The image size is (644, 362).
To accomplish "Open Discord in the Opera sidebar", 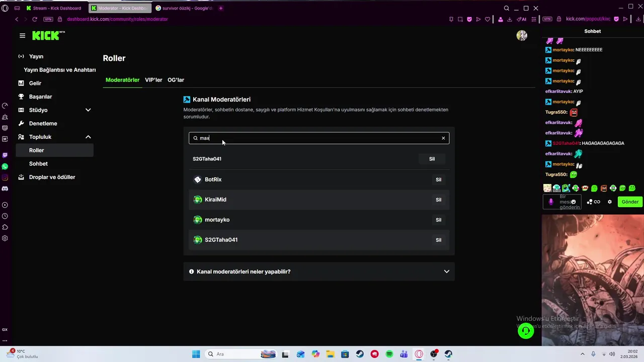I will pyautogui.click(x=5, y=189).
